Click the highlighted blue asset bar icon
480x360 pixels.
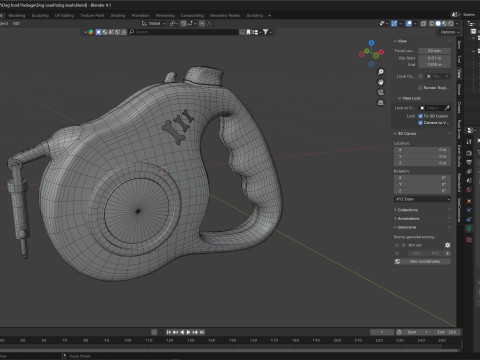point(98,32)
